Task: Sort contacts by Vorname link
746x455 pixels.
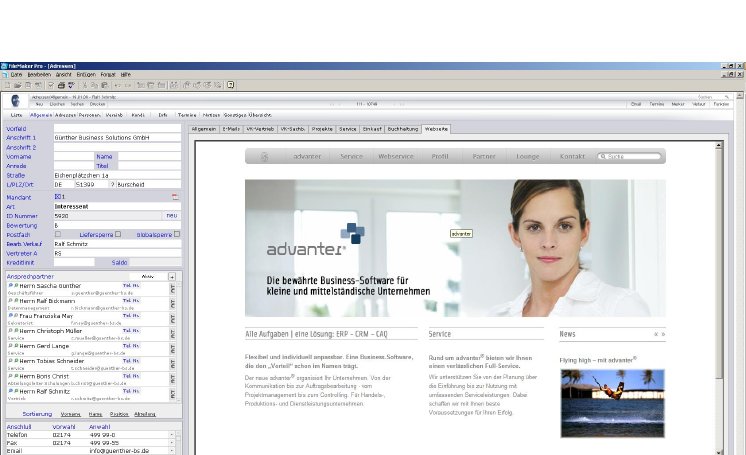Action: [x=70, y=415]
